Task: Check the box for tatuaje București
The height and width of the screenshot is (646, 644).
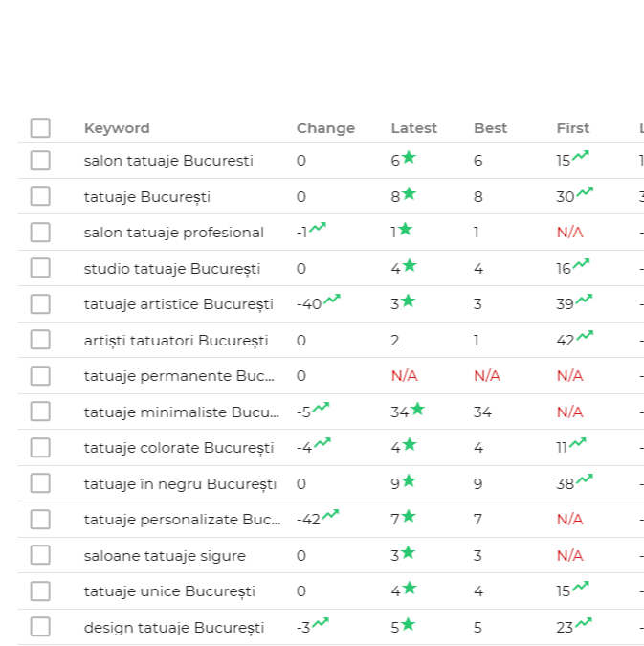Action: coord(40,196)
